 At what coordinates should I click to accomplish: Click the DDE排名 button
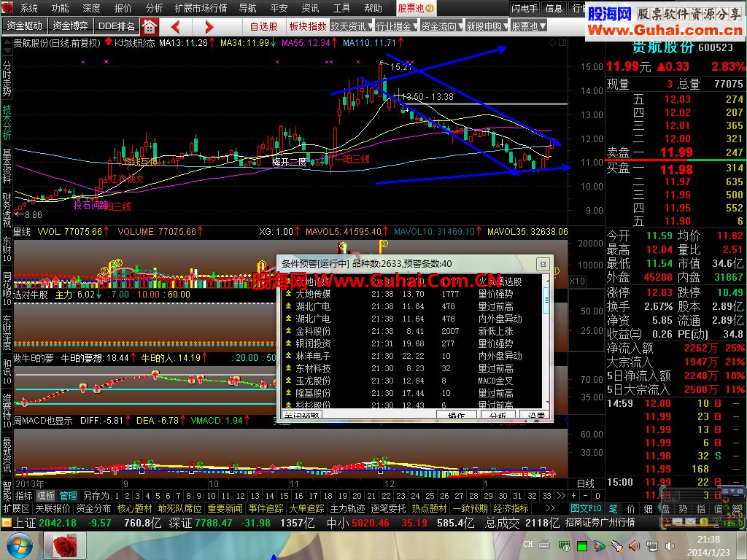click(x=117, y=26)
